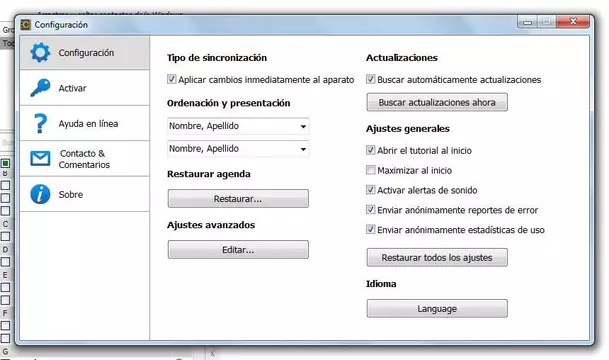Image resolution: width=609 pixels, height=360 pixels.
Task: Click the app icon in the title bar
Action: (x=25, y=24)
